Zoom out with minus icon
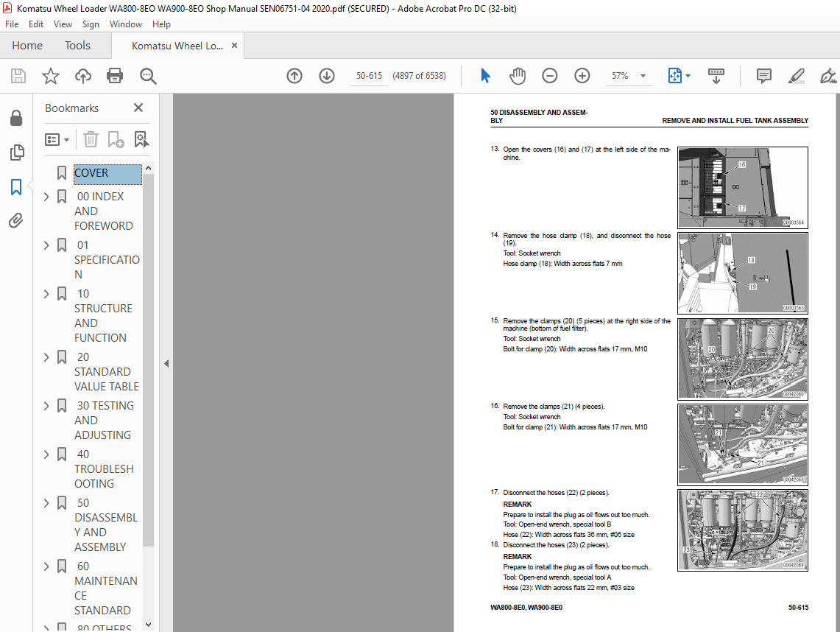Screen dimensions: 840x632 [x=550, y=76]
